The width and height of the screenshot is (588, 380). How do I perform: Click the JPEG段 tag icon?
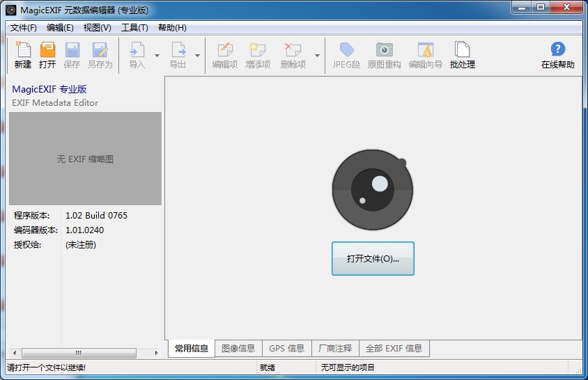coord(346,50)
